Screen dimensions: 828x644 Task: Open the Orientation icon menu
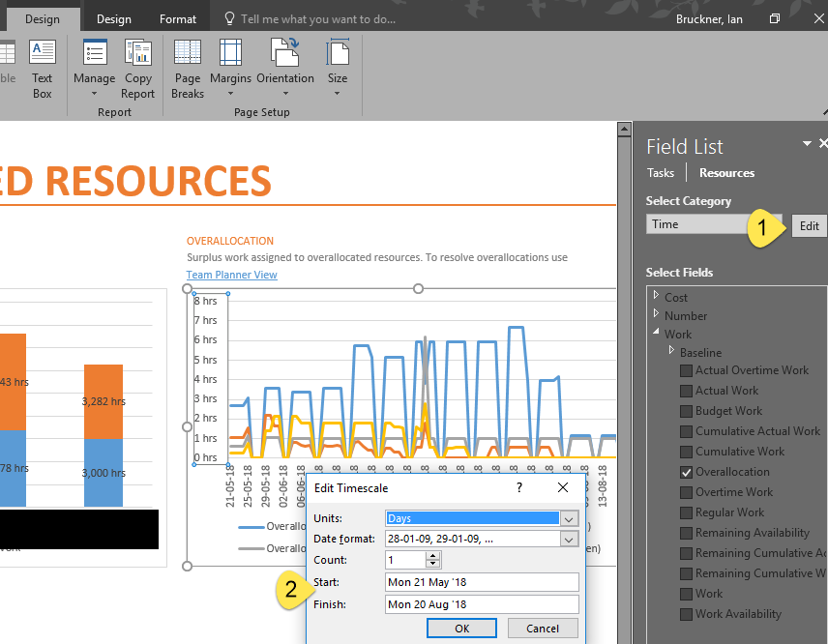[285, 68]
